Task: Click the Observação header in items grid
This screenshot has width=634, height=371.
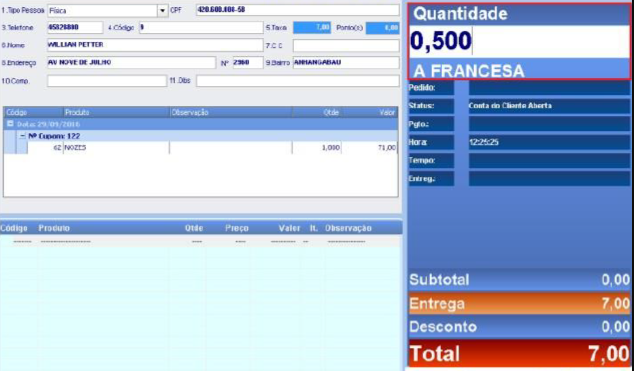Action: click(x=348, y=228)
